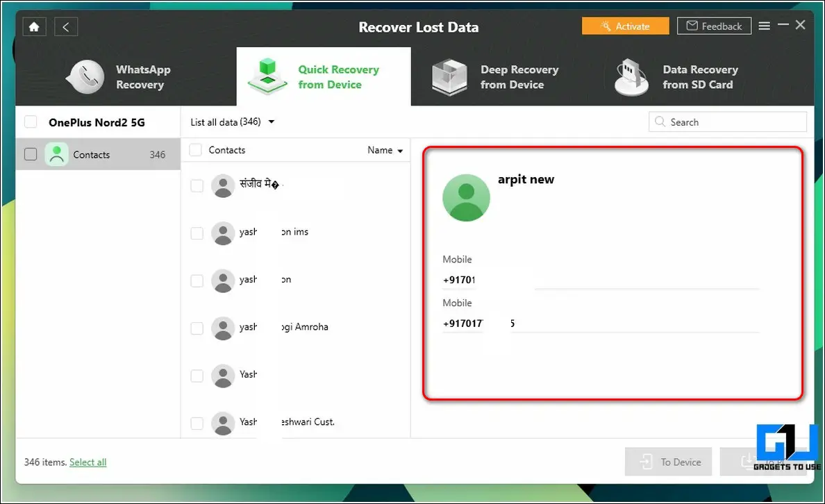The image size is (825, 504).
Task: Open the hamburger menu icon
Action: coord(764,26)
